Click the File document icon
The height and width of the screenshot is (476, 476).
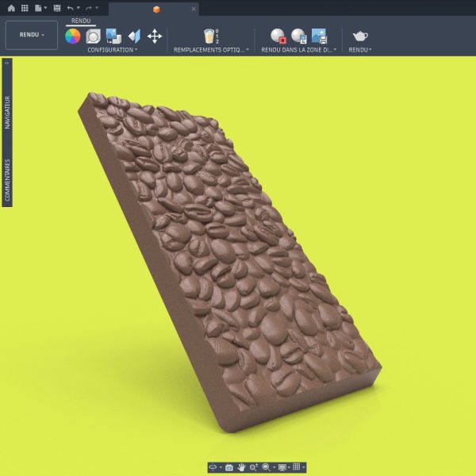click(x=38, y=8)
